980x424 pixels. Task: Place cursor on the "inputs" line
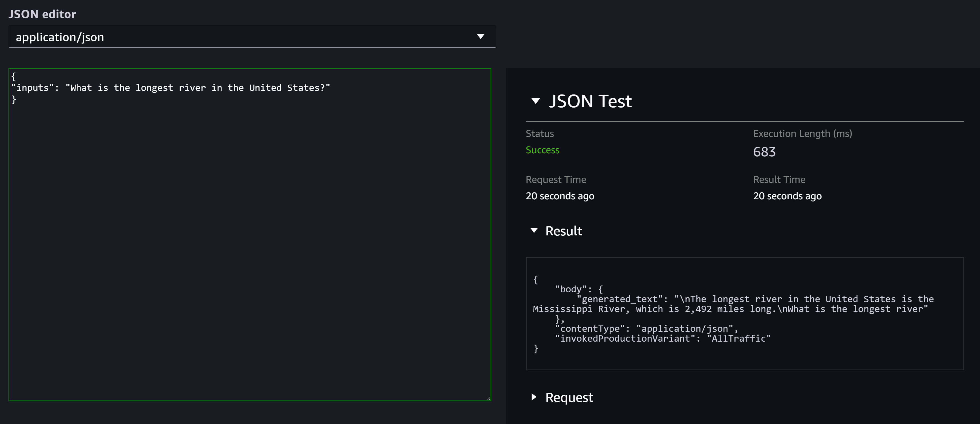[x=171, y=88]
